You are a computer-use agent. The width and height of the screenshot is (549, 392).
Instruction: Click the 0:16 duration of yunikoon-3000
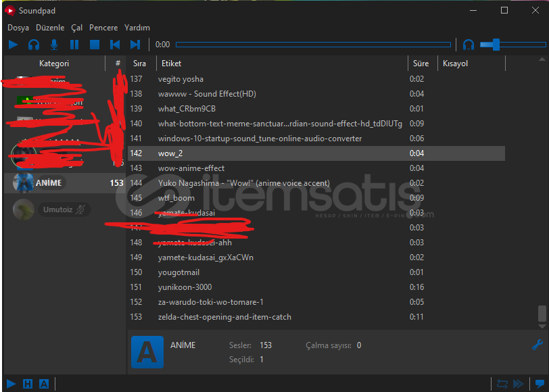pyautogui.click(x=416, y=287)
